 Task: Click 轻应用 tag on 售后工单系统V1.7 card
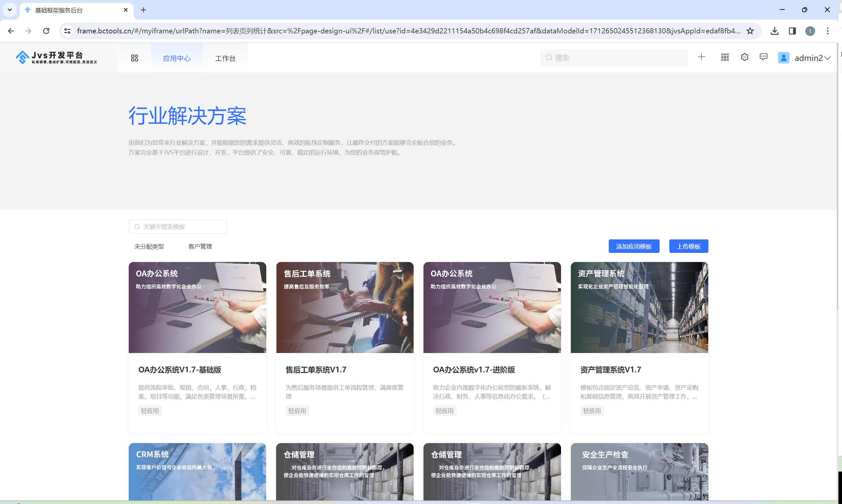click(x=297, y=411)
